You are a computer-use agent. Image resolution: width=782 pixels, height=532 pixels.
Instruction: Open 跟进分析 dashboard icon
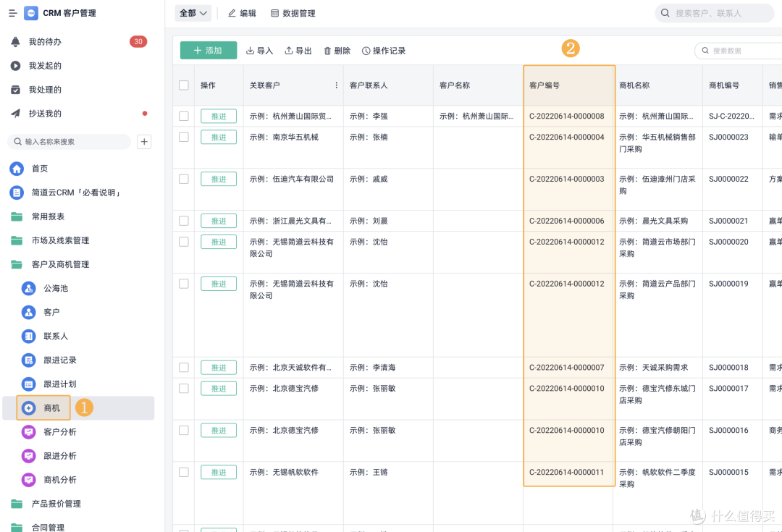[x=28, y=456]
